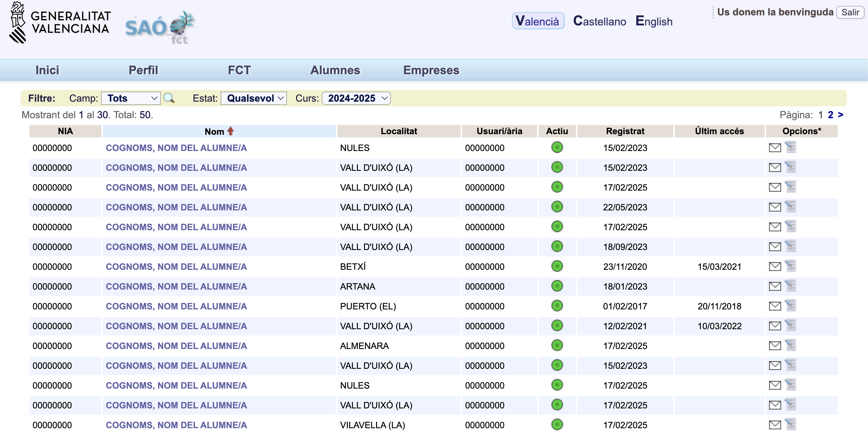Viewport: 868px width, 435px height.
Task: Click envelope icon in VILAVELLA (LA) row
Action: [775, 425]
